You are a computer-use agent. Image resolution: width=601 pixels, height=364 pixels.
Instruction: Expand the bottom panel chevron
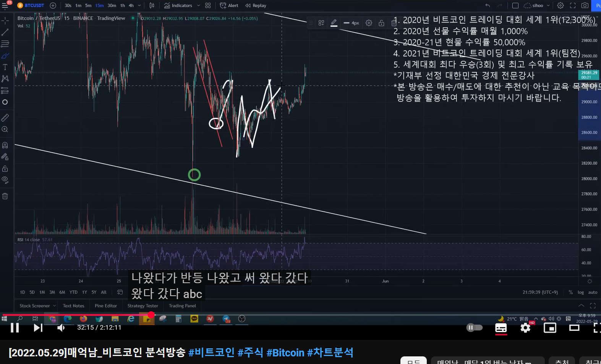point(581,306)
